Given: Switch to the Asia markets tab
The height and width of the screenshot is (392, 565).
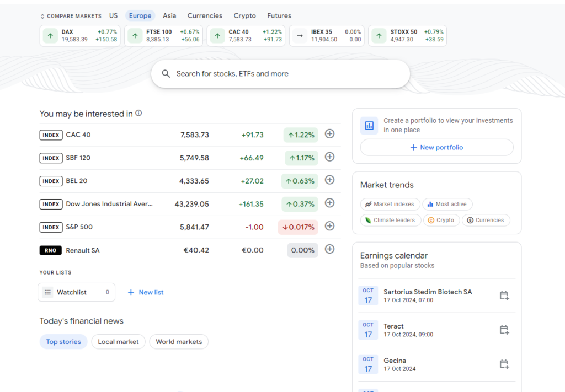Looking at the screenshot, I should (169, 16).
